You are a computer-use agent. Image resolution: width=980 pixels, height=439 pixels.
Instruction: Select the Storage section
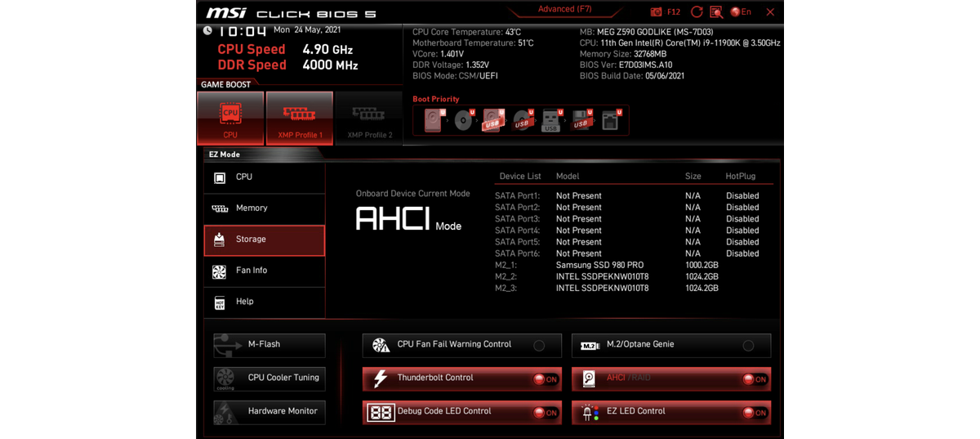click(x=264, y=240)
